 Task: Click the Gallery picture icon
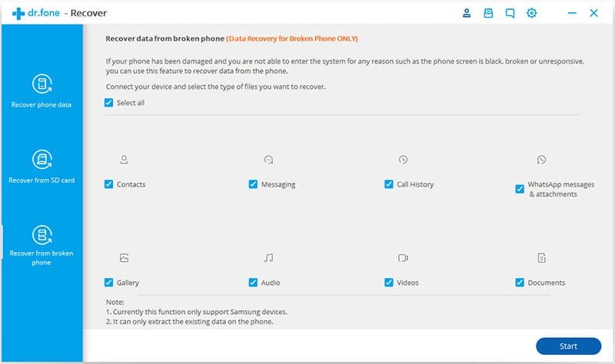click(x=124, y=258)
